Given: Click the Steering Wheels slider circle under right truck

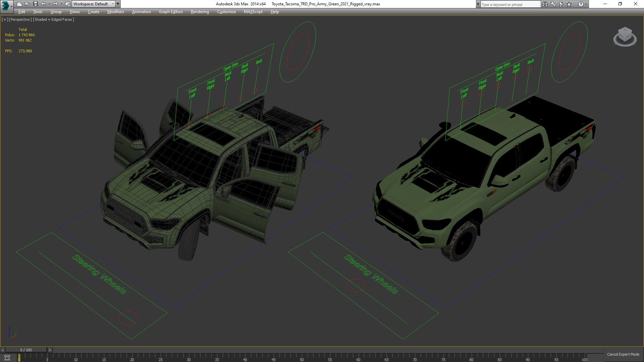Looking at the screenshot, I should [356, 286].
